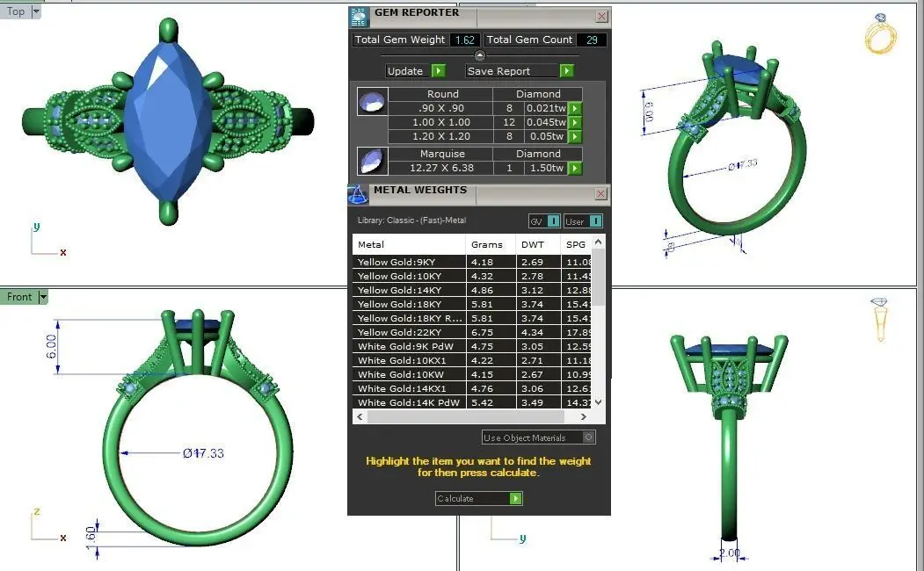Click the Save Report button
Image resolution: width=924 pixels, height=571 pixels.
512,70
